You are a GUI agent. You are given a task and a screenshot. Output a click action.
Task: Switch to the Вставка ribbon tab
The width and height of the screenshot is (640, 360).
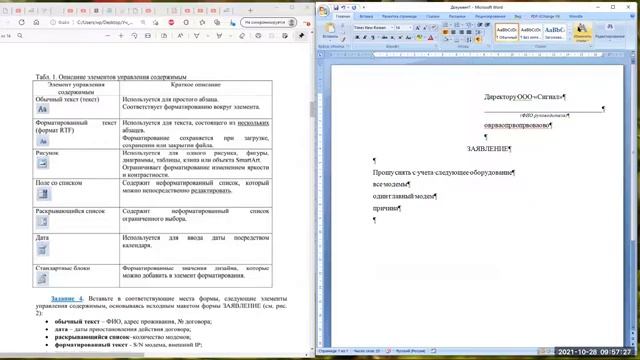coord(366,16)
